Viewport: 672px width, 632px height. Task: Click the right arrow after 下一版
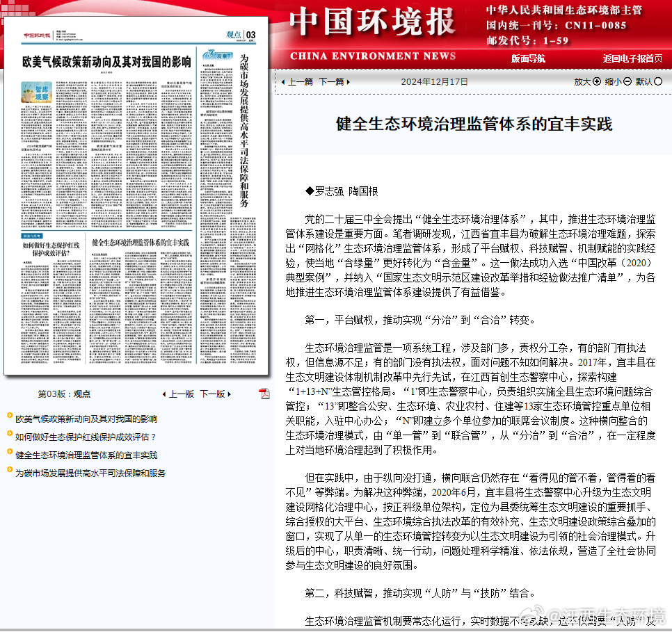click(x=230, y=394)
